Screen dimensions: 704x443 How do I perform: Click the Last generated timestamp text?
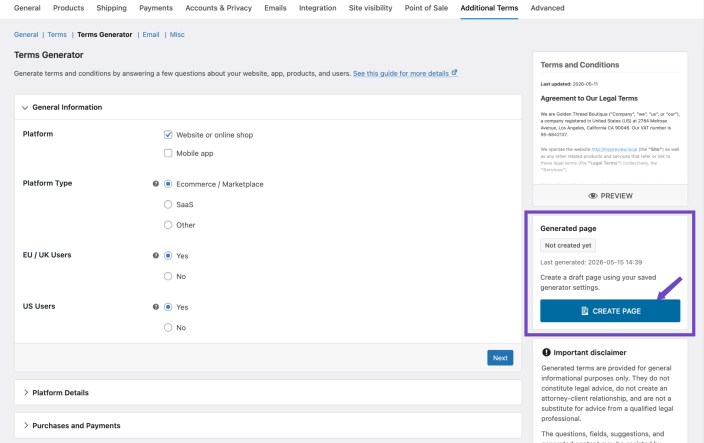coord(591,262)
